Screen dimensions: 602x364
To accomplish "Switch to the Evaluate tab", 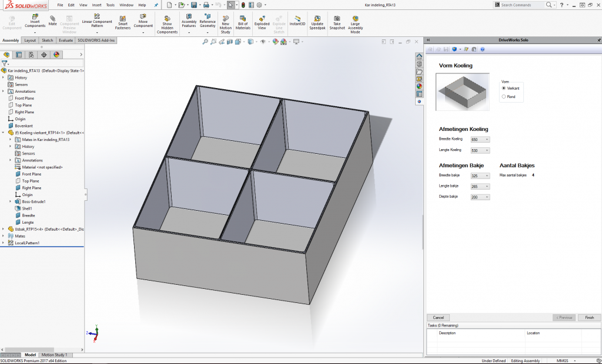I will coord(66,41).
